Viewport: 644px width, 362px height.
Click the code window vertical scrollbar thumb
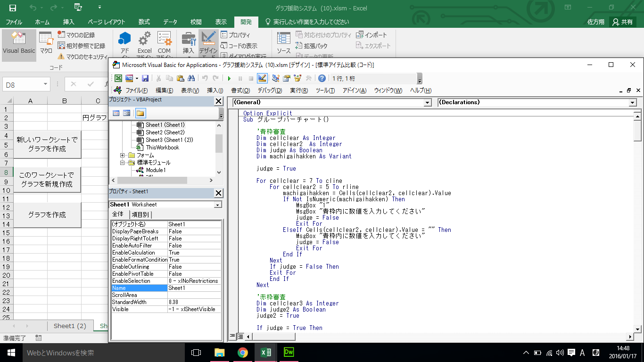pyautogui.click(x=637, y=132)
